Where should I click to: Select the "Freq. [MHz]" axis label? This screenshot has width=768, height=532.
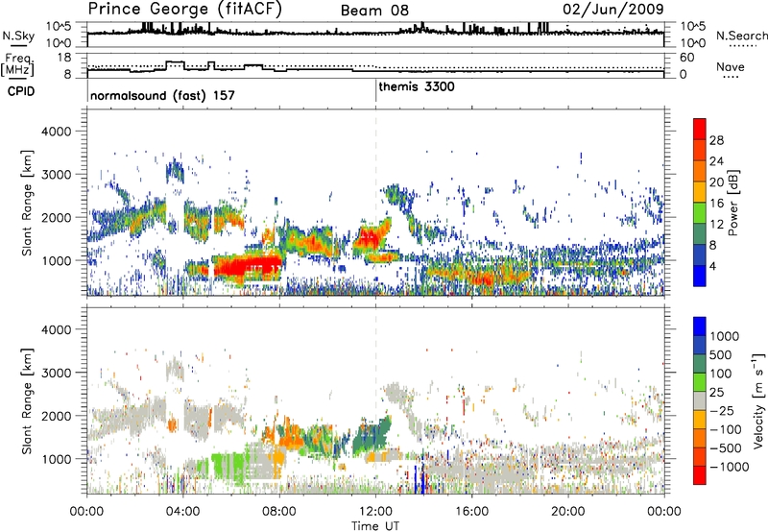18,64
